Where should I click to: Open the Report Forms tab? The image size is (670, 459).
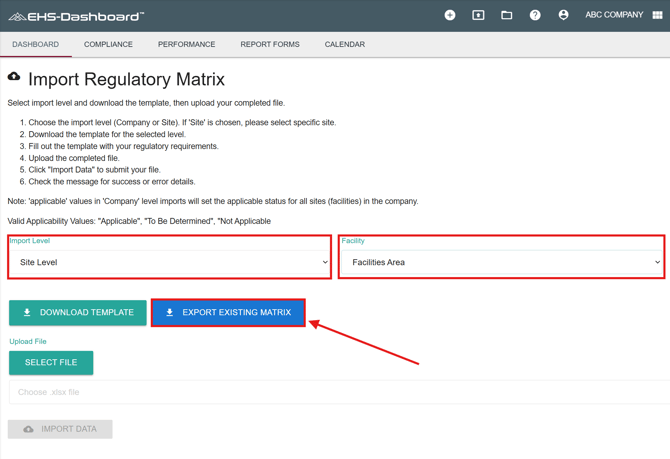click(x=270, y=44)
